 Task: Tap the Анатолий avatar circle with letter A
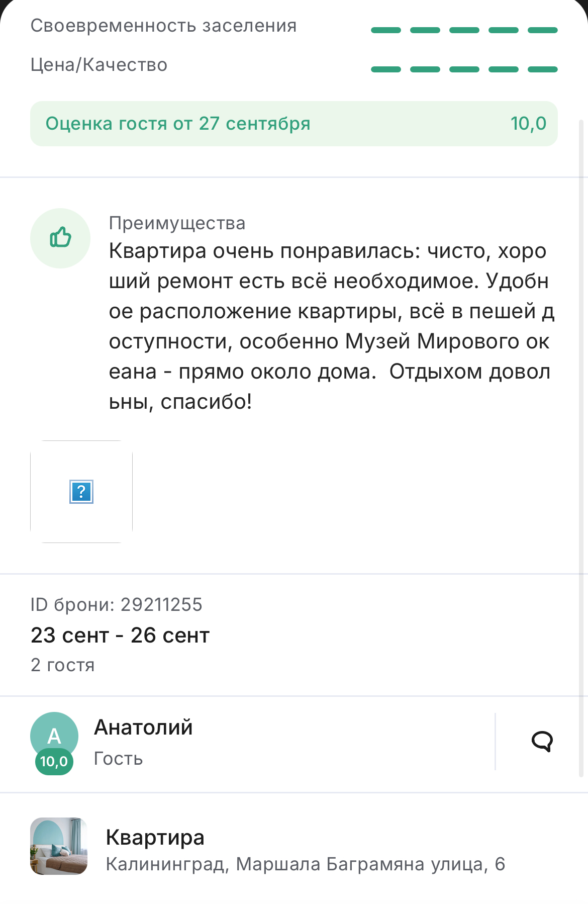coord(54,734)
